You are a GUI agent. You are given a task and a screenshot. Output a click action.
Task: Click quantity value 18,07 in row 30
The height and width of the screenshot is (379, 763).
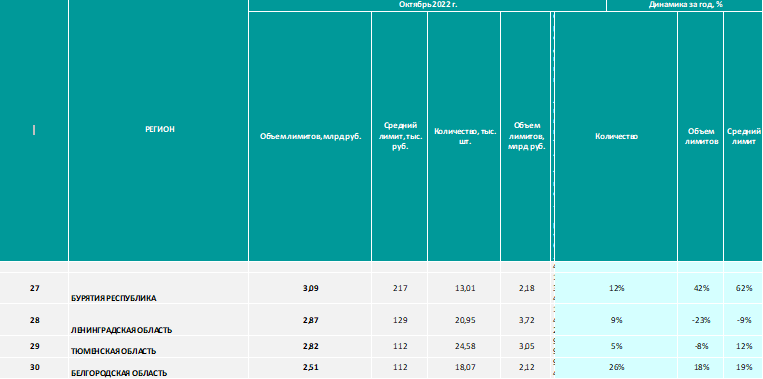(x=464, y=368)
